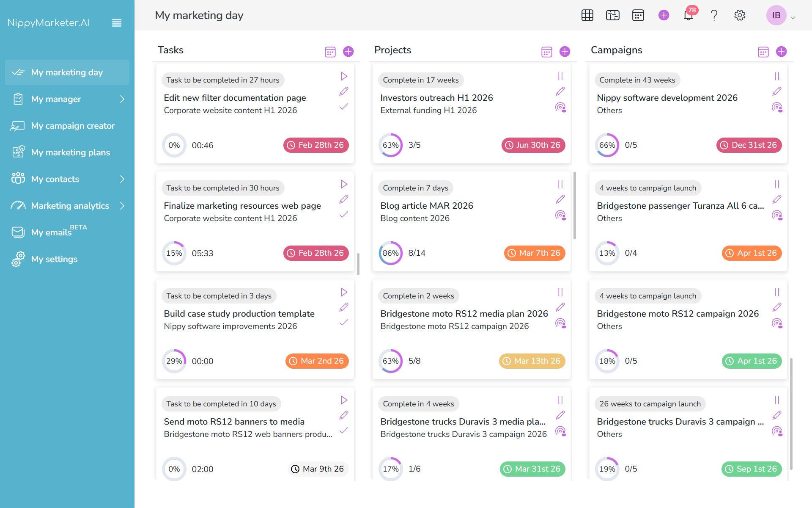Open team icon on Blog article MAR 2026
Image resolution: width=812 pixels, height=508 pixels.
click(560, 215)
